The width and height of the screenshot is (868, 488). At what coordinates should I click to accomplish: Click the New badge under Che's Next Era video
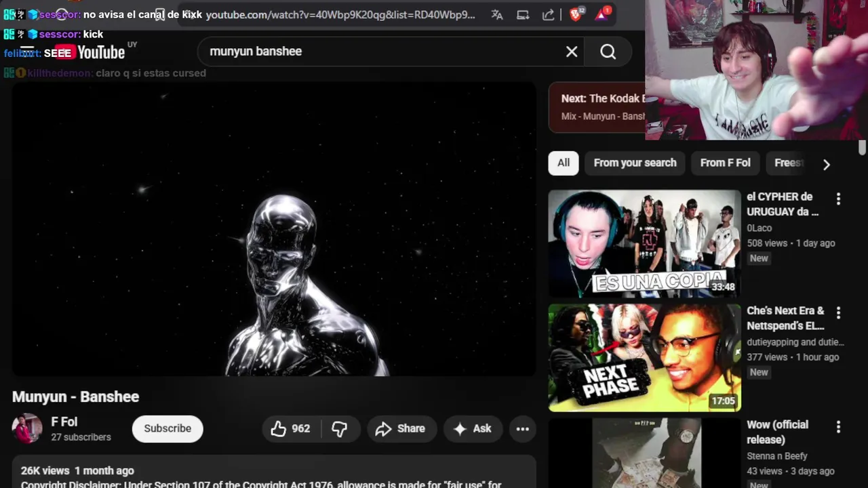tap(759, 372)
